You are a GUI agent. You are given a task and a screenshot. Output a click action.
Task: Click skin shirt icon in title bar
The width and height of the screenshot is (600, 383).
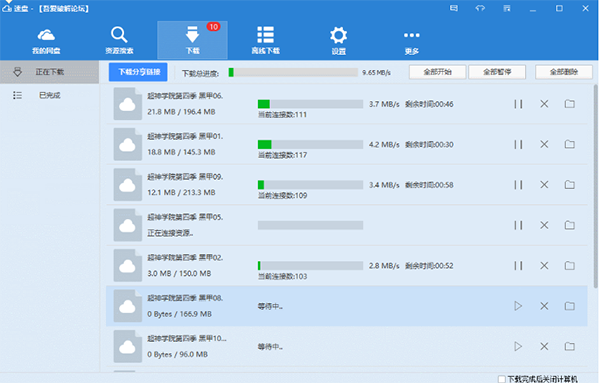tap(480, 8)
